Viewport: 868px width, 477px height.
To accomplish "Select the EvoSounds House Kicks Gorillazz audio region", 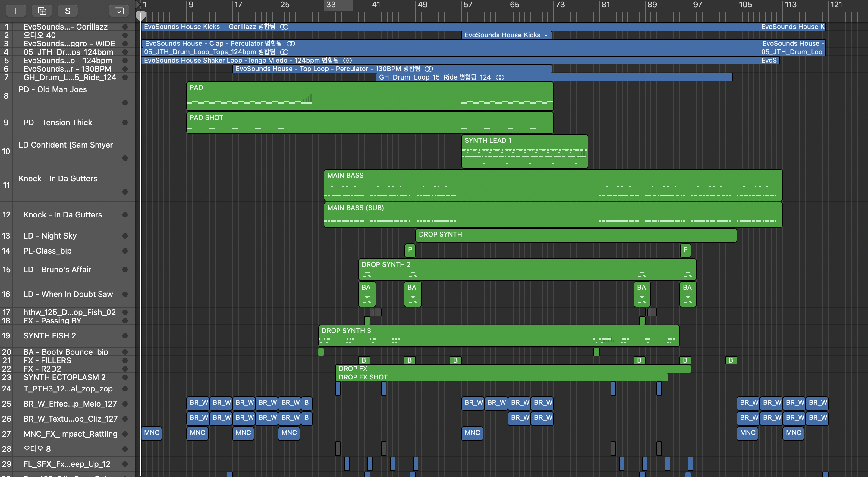I will (x=483, y=27).
